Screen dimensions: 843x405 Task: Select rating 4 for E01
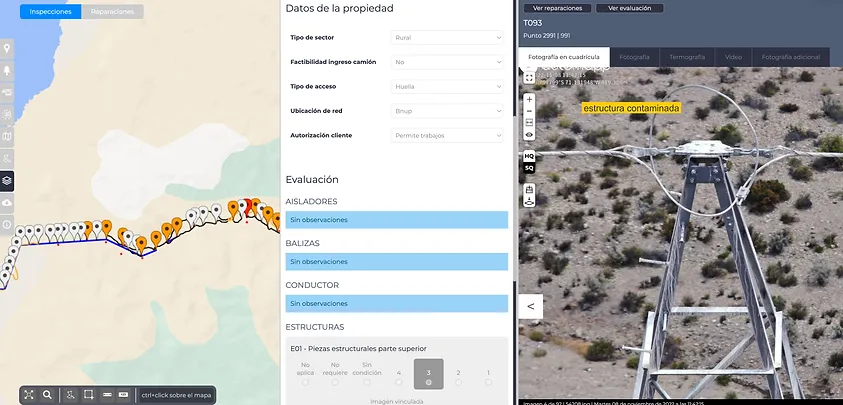pos(398,382)
